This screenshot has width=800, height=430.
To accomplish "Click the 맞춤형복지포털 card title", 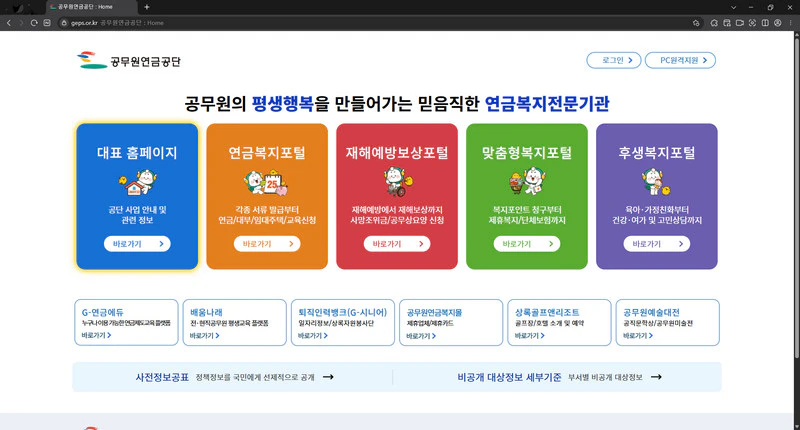I will click(527, 153).
